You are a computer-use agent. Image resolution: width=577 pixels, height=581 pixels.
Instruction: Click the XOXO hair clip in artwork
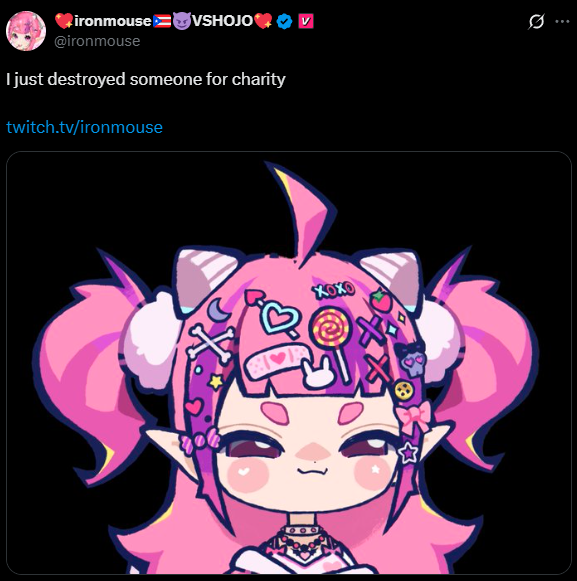pyautogui.click(x=334, y=290)
